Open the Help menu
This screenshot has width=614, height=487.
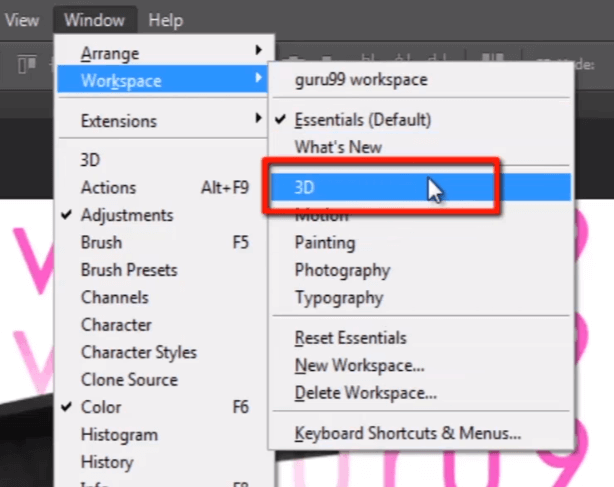[165, 19]
